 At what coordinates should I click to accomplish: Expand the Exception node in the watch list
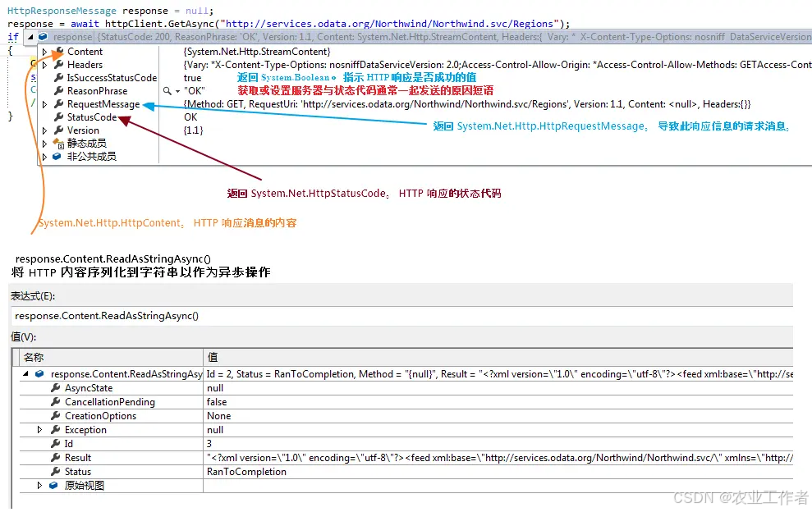pyautogui.click(x=39, y=429)
